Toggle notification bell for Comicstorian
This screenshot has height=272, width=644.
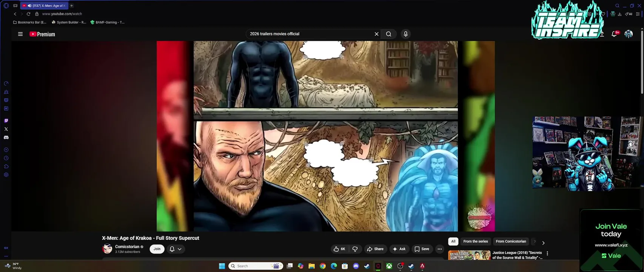pyautogui.click(x=172, y=249)
